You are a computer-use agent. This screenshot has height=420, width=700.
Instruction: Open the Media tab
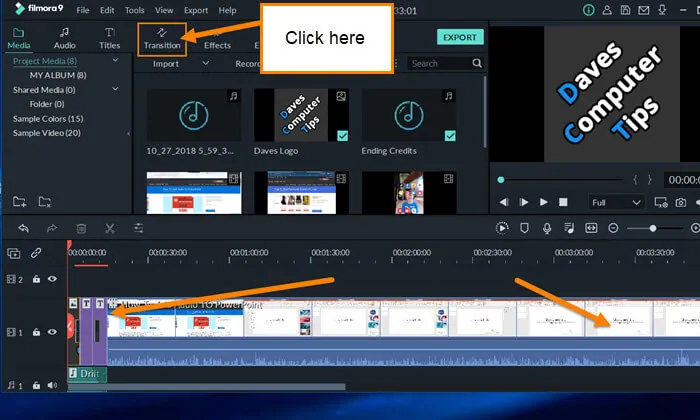point(19,38)
